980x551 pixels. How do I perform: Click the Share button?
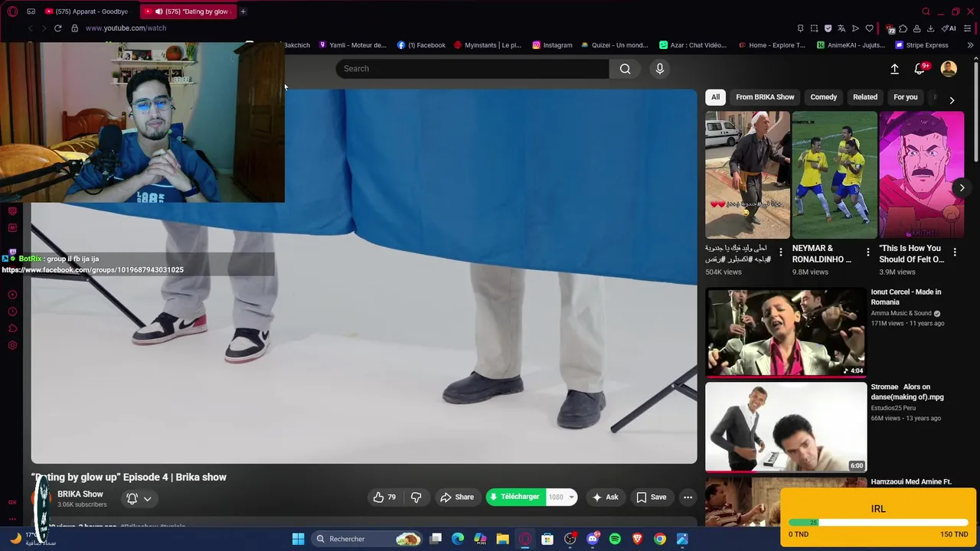click(x=457, y=497)
